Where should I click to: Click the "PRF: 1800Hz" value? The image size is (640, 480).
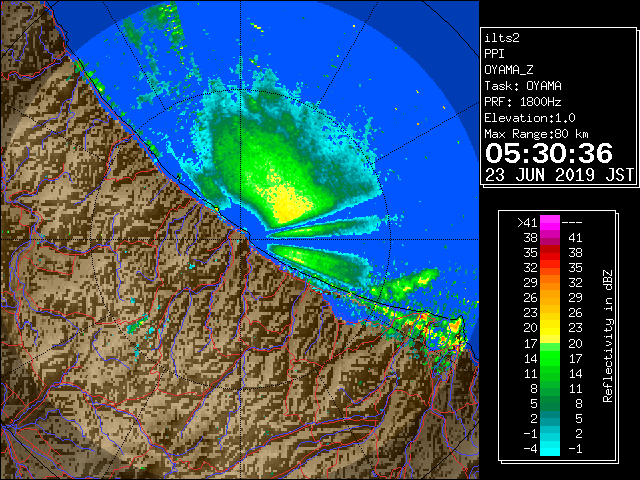(x=523, y=102)
